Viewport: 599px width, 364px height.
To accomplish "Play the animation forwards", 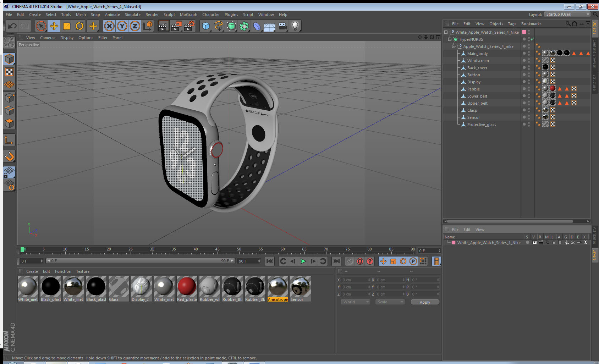I will 303,261.
